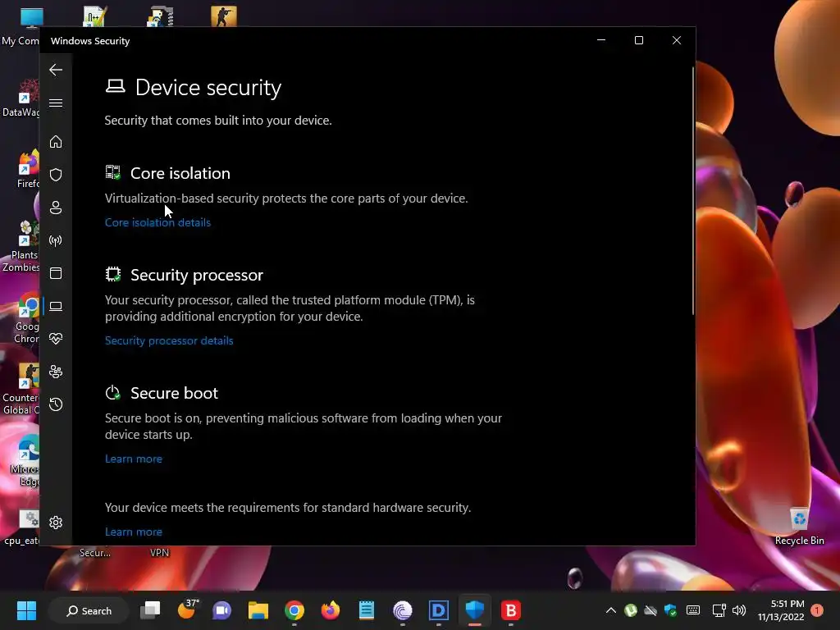The image size is (840, 630).
Task: Click the Core isolation heading
Action: [x=180, y=173]
